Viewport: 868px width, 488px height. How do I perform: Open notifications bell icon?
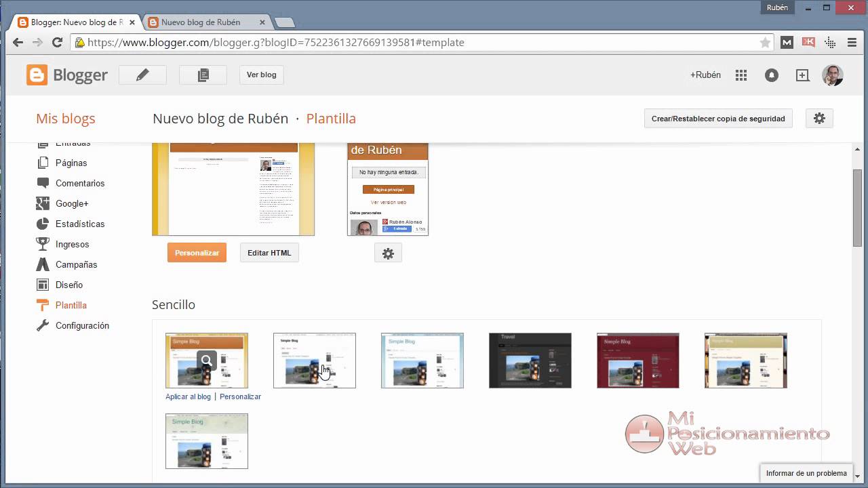(x=772, y=75)
